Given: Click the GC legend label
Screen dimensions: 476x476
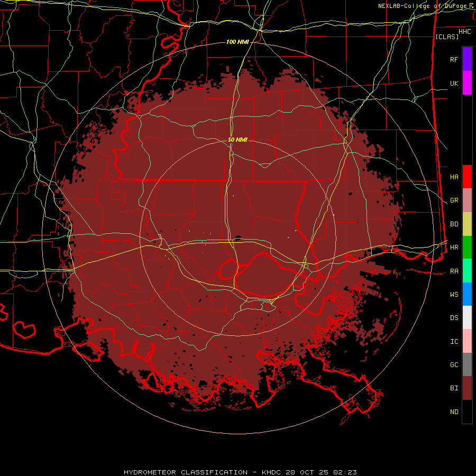Looking at the screenshot, I should pyautogui.click(x=454, y=365).
